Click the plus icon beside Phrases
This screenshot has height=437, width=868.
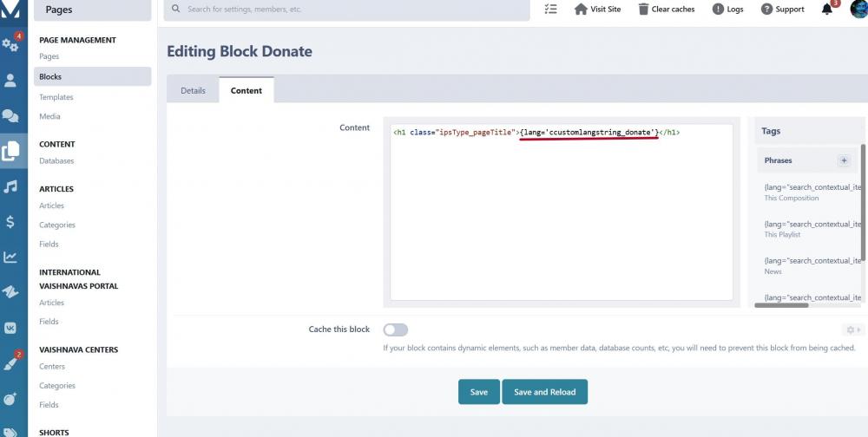click(x=845, y=160)
